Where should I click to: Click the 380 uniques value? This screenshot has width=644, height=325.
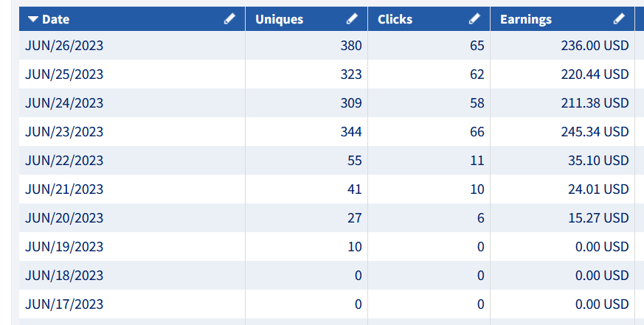[x=351, y=46]
